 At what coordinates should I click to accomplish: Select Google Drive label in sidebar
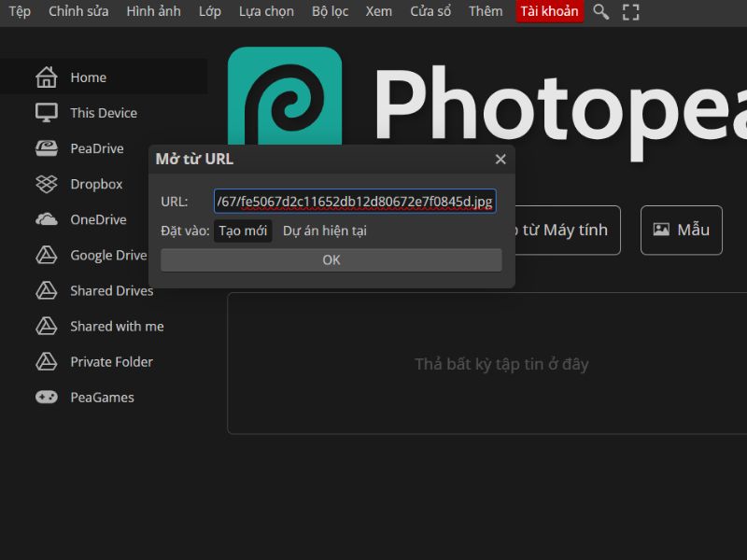[108, 255]
